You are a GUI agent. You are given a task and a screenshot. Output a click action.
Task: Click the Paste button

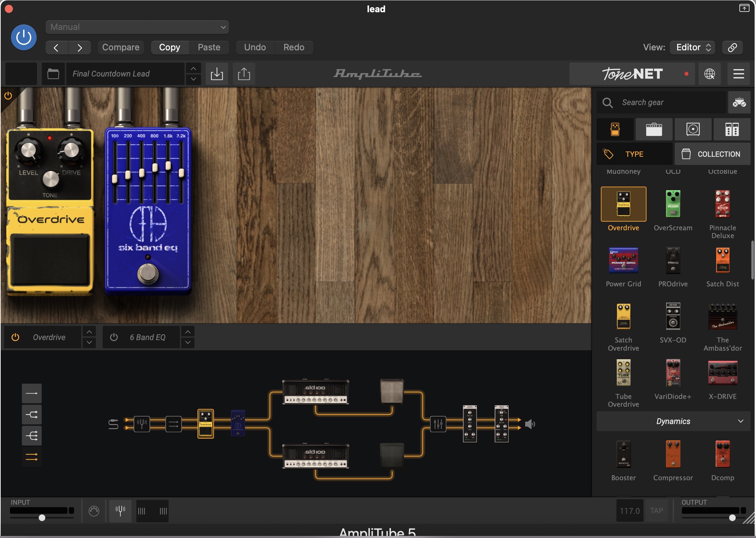(209, 48)
